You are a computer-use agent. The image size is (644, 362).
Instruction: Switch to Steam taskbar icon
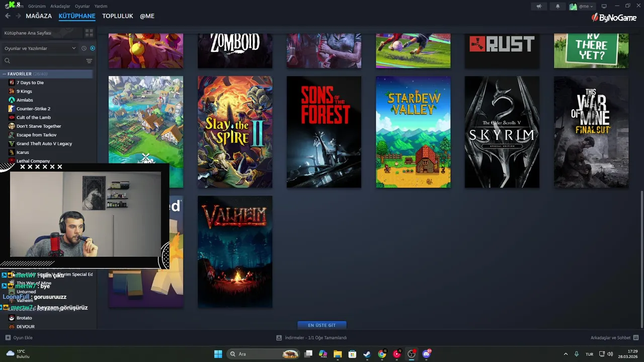point(367,354)
